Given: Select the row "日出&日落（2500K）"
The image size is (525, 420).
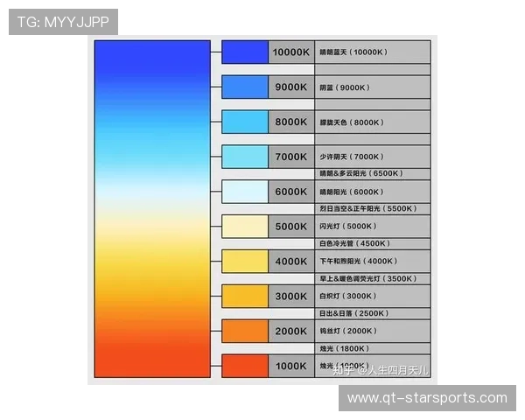Looking at the screenshot, I should click(x=373, y=313).
